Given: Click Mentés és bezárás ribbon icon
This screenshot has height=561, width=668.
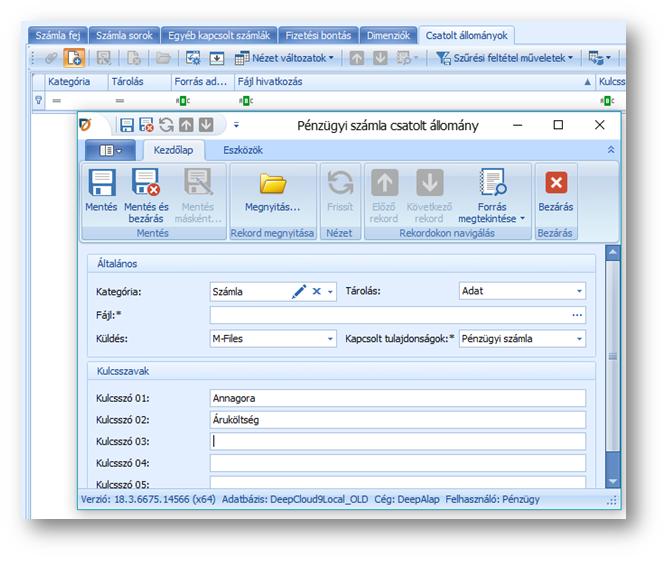Looking at the screenshot, I should click(x=146, y=184).
